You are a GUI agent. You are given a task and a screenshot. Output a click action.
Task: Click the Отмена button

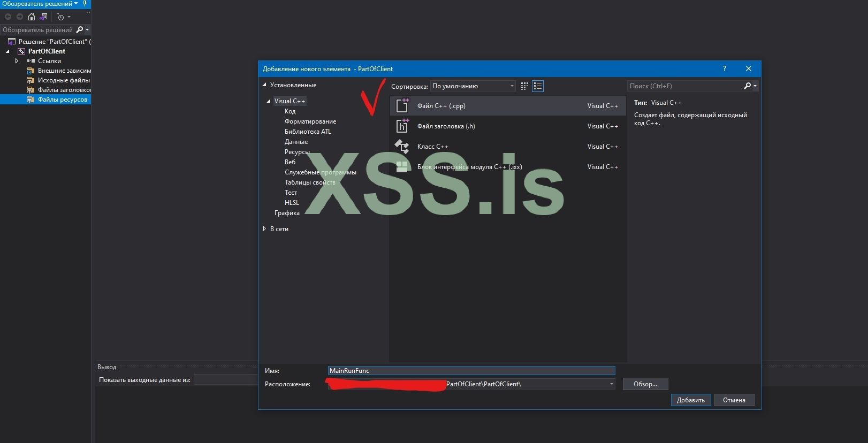[x=734, y=400]
